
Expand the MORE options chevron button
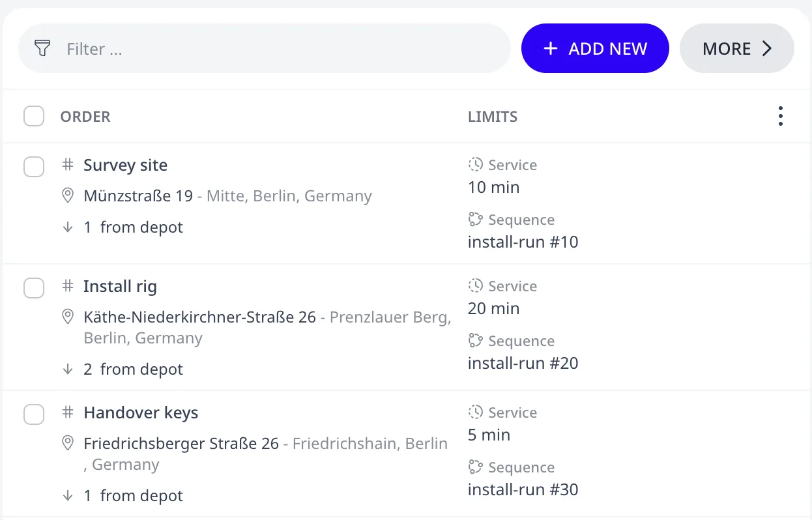tap(737, 48)
